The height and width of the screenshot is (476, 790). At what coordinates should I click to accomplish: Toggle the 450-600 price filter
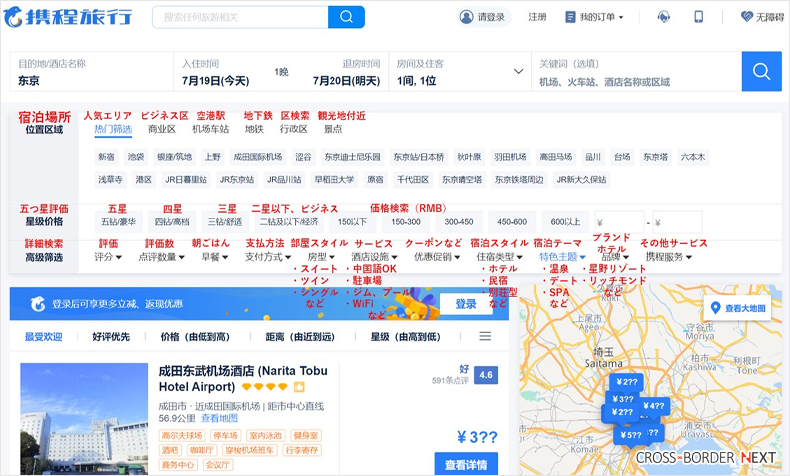pos(512,222)
